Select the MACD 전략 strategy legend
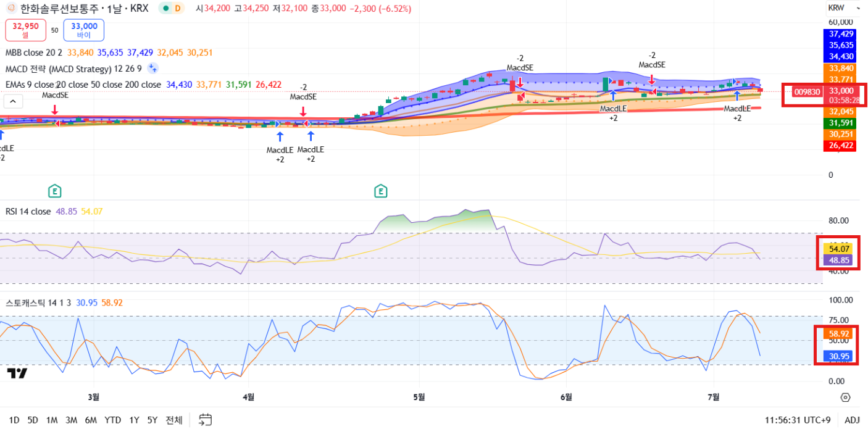This screenshot has height=429, width=868. [73, 69]
